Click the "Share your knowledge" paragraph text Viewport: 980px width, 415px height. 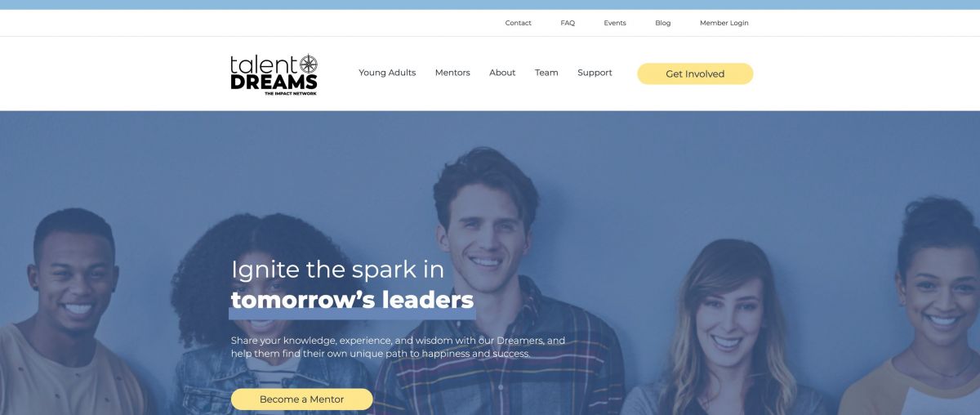tap(398, 347)
